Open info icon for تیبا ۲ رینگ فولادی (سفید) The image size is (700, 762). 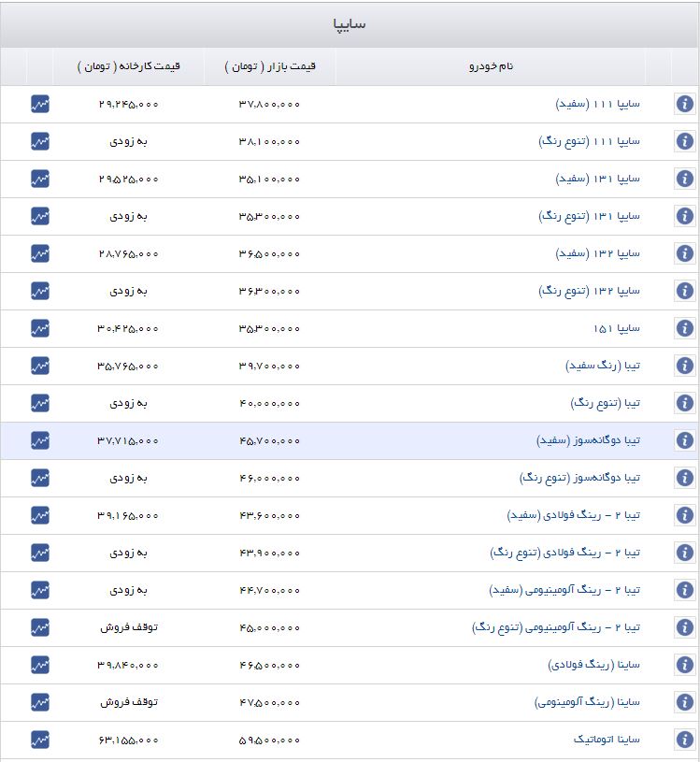click(684, 515)
